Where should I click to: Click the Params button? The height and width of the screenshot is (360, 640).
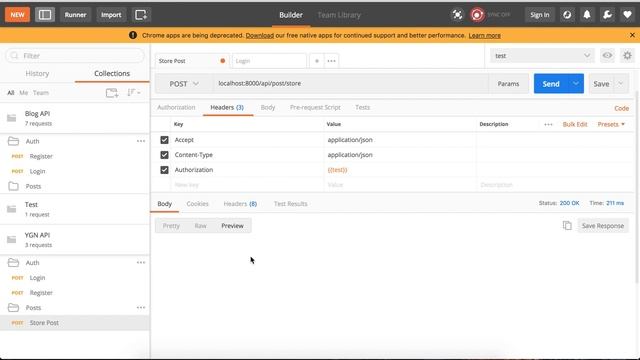pyautogui.click(x=508, y=84)
